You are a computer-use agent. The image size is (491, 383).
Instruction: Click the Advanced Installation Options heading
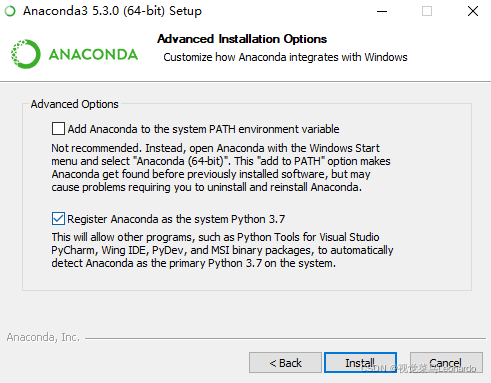click(x=242, y=39)
